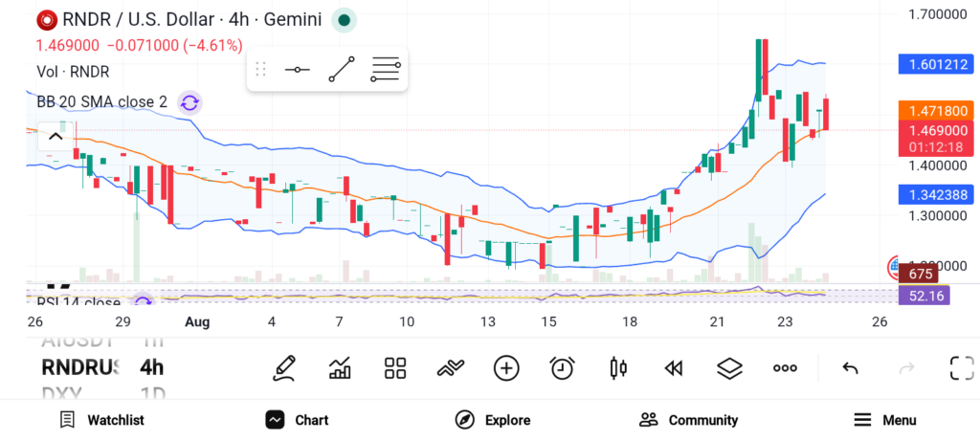Select the horizontal line drawing tool
Viewport: 980px width, 441px height.
click(298, 69)
